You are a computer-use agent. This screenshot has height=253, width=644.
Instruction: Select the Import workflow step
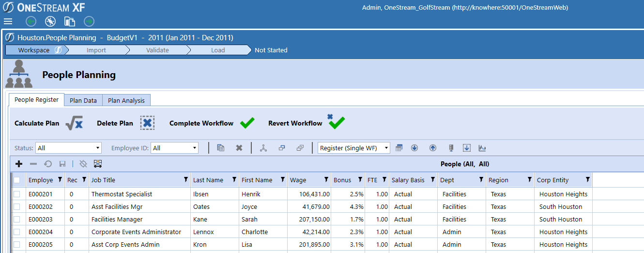tap(96, 50)
